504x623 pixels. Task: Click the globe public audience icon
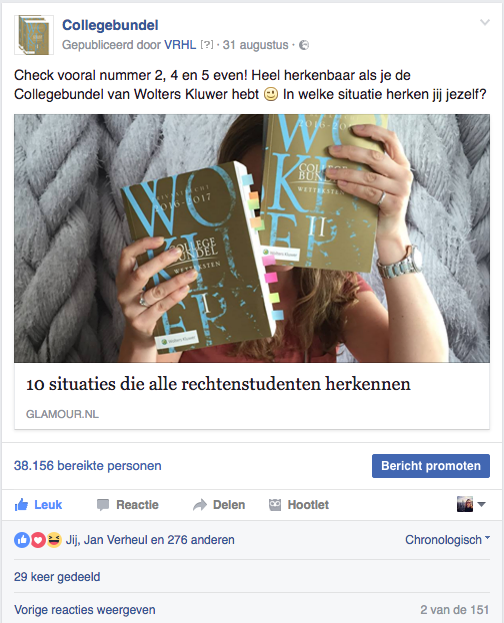304,45
